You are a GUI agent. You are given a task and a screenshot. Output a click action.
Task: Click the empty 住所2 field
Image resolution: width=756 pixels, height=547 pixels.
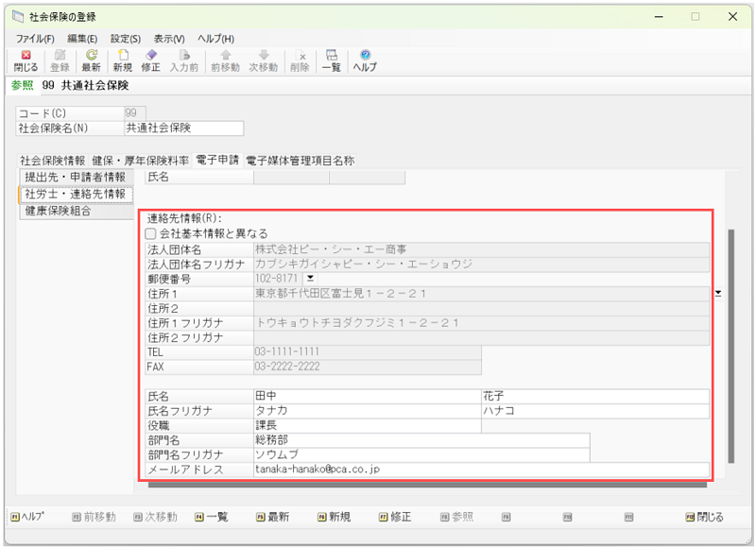tap(481, 308)
